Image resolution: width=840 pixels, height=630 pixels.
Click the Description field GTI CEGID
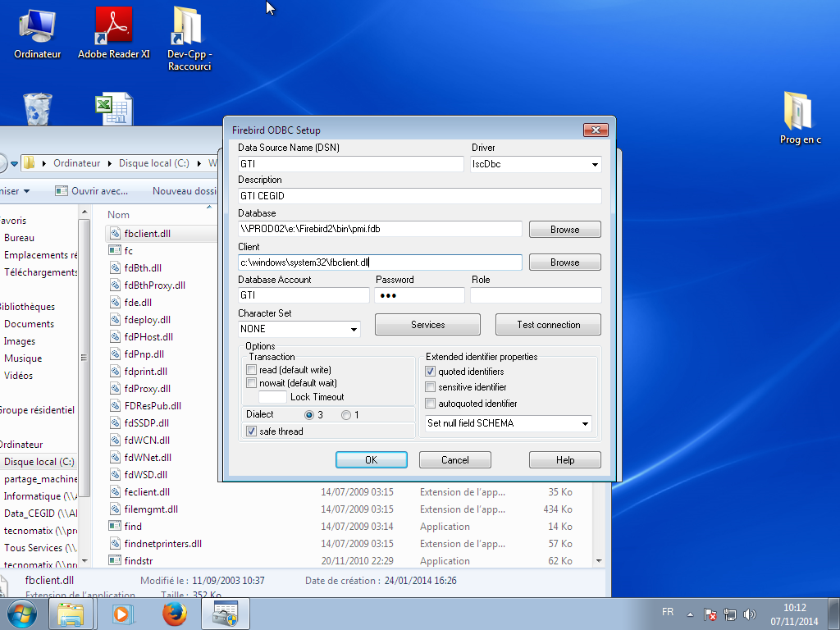[419, 196]
